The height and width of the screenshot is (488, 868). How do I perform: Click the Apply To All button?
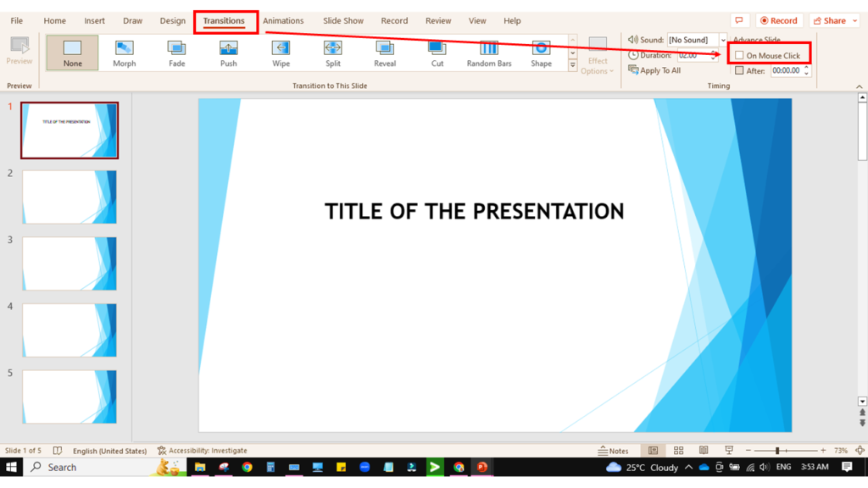tap(654, 70)
